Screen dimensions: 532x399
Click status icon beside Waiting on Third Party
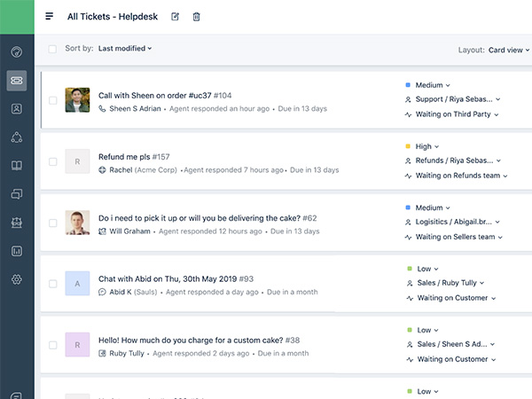pyautogui.click(x=408, y=114)
